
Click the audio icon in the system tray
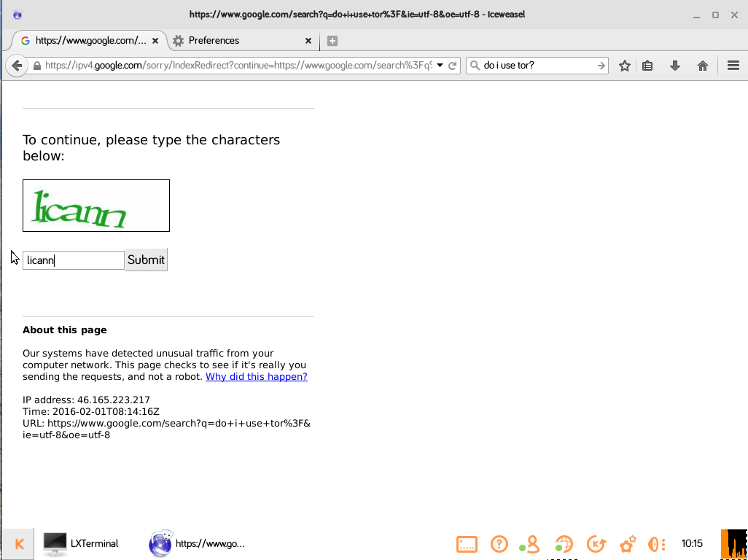tap(655, 544)
